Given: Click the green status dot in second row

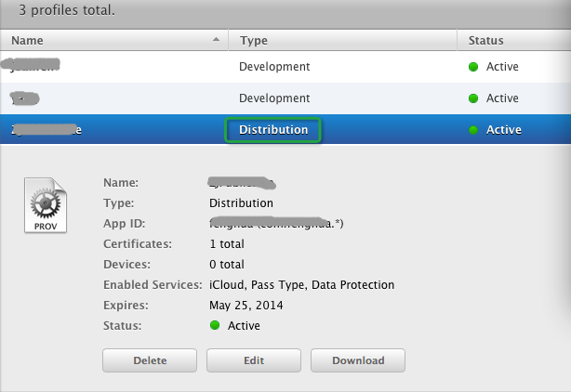Looking at the screenshot, I should (473, 98).
